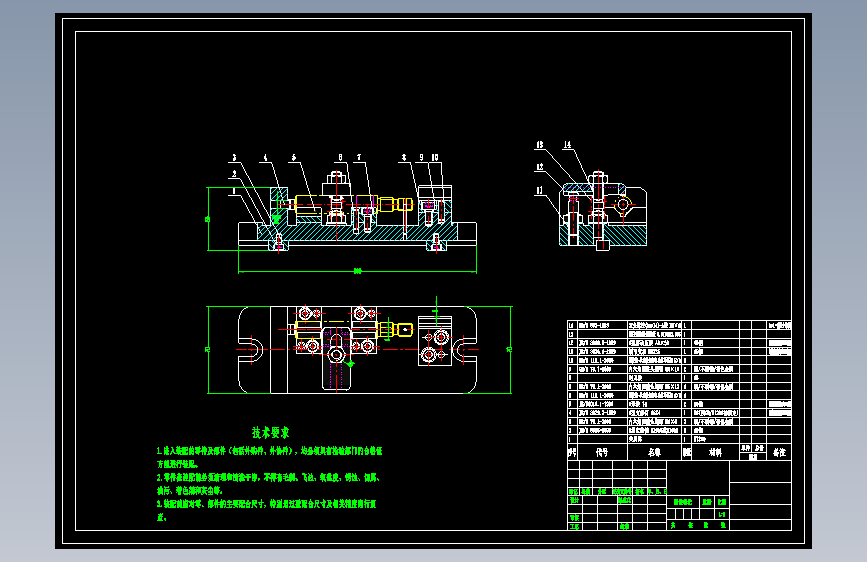Select the yellow workpiece in the top view
This screenshot has height=562, width=867.
pos(354,330)
